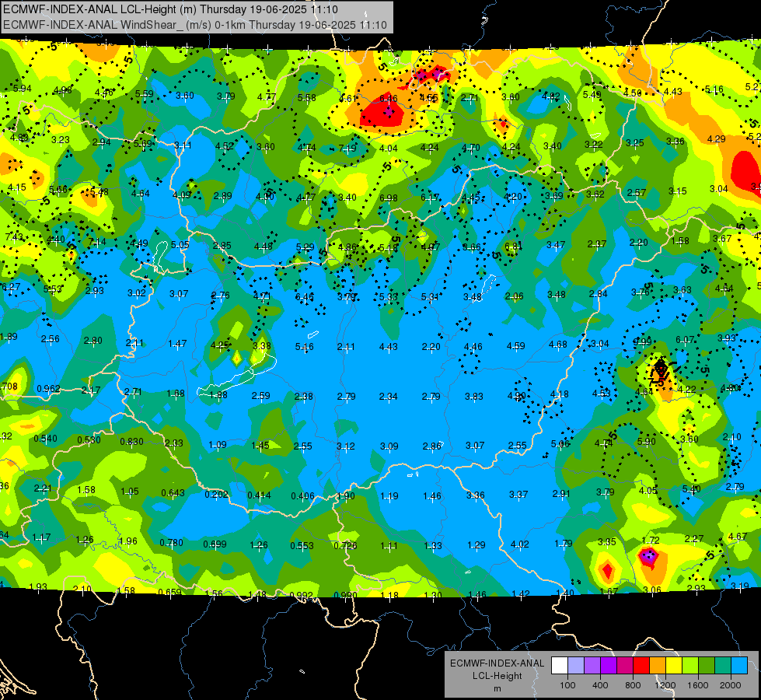
Task: Pick the medium violet legend swatch
Action: (x=592, y=665)
